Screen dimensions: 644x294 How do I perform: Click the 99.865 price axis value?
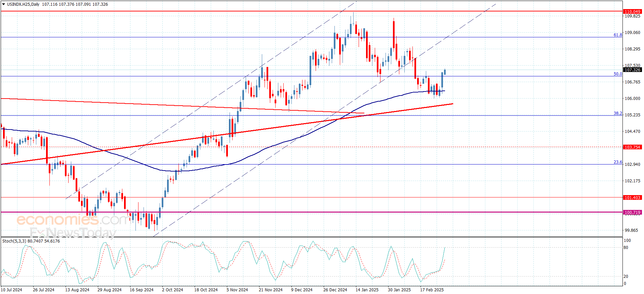tap(631, 230)
